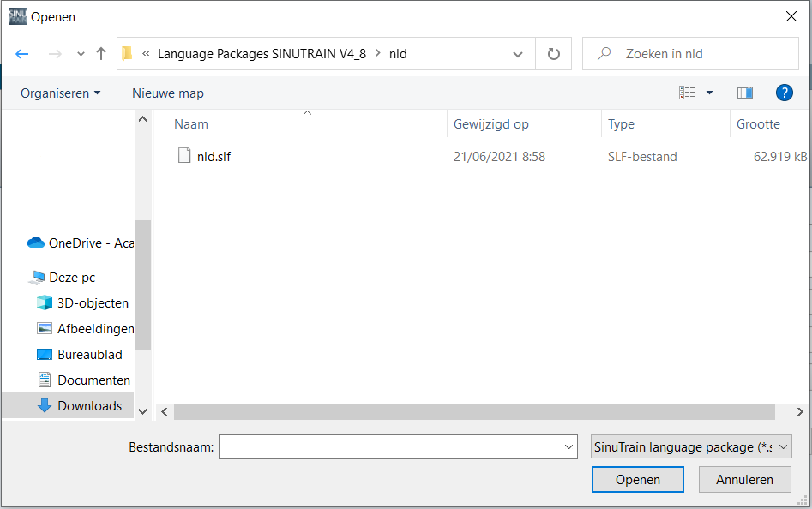The width and height of the screenshot is (812, 509).
Task: Click the Openen button
Action: [x=637, y=480]
